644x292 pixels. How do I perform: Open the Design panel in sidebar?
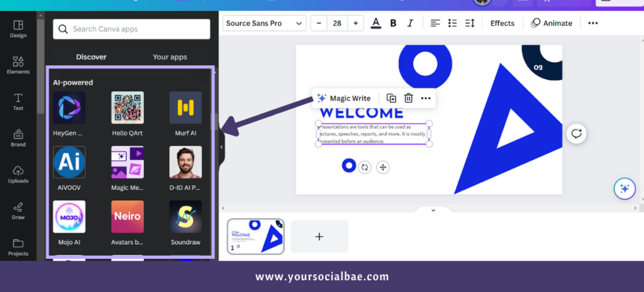18,29
